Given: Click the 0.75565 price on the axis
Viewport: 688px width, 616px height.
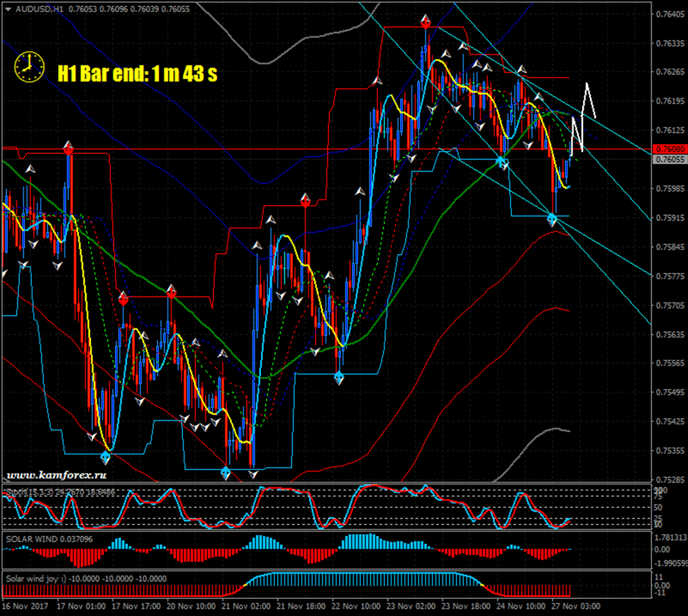Looking at the screenshot, I should [670, 363].
